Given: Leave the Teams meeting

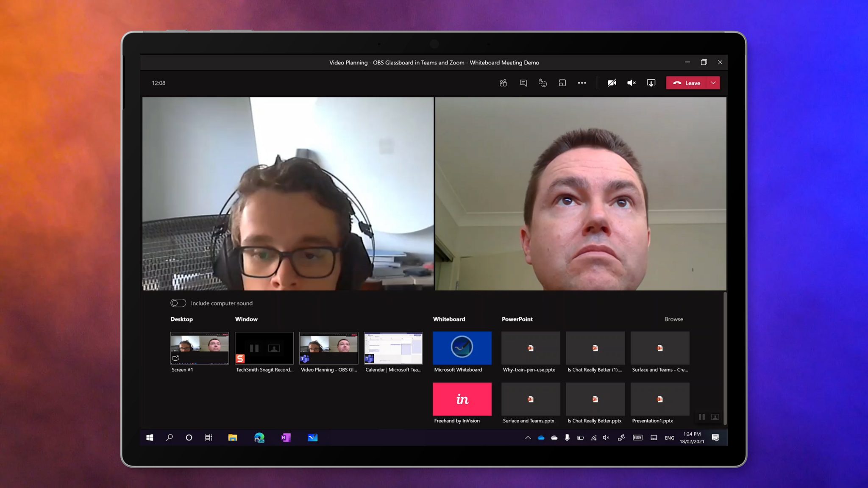Looking at the screenshot, I should pyautogui.click(x=687, y=83).
